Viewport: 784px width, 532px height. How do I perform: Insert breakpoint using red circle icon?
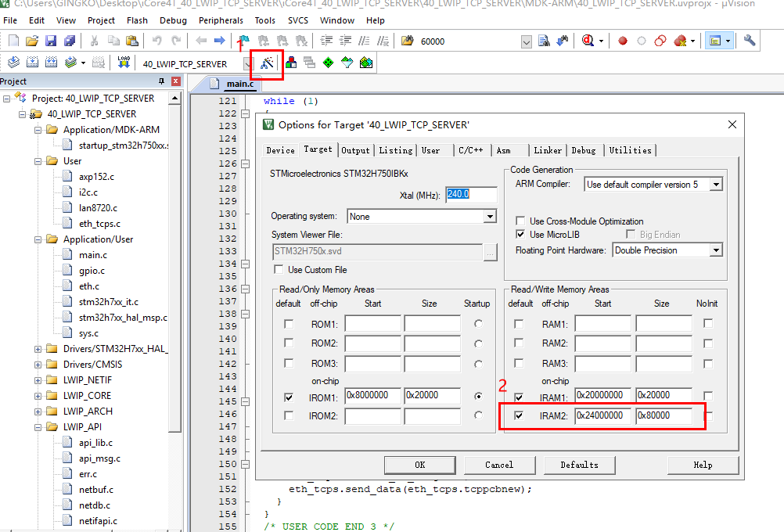point(623,41)
